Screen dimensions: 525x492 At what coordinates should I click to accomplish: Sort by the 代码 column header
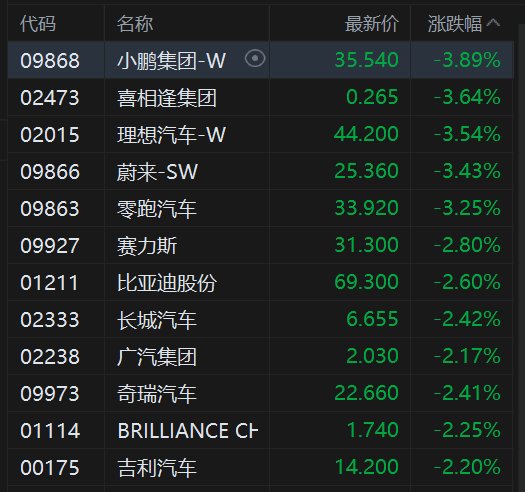[38, 24]
